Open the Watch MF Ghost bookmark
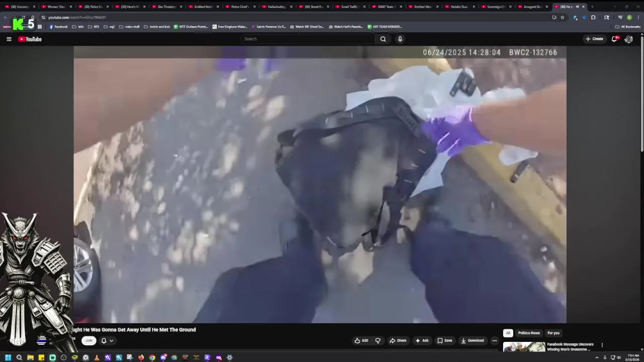 307,27
